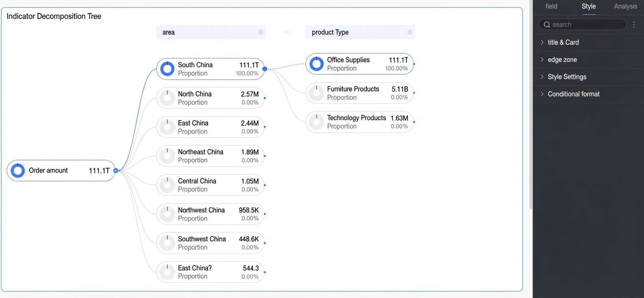Switch to the Analysis tab

click(x=625, y=6)
